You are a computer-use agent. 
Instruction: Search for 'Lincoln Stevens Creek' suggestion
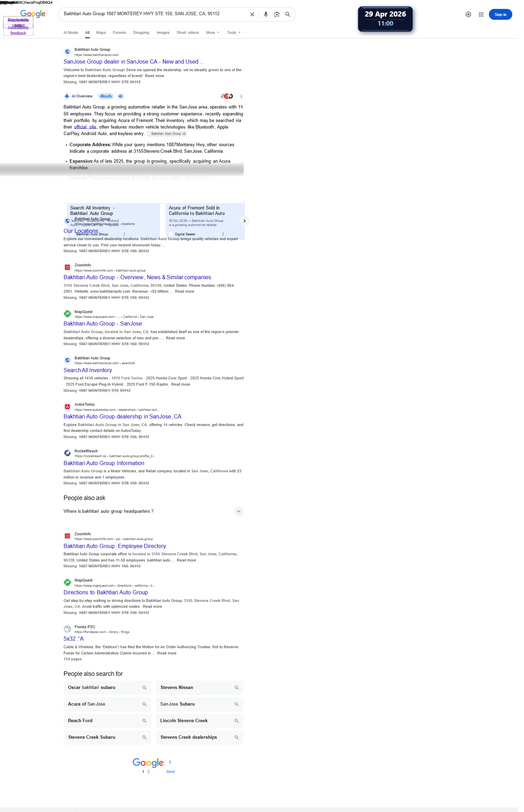point(200,721)
